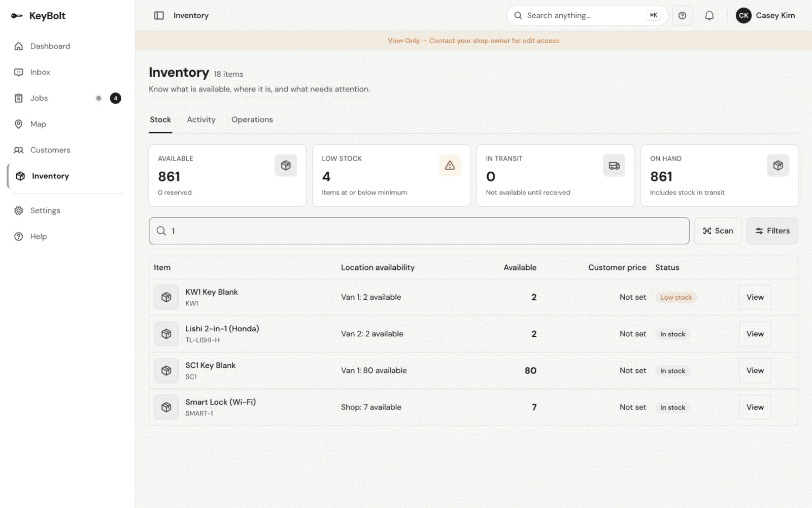Click the CK avatar badge
Screen dimensions: 812x508
[x=743, y=16]
